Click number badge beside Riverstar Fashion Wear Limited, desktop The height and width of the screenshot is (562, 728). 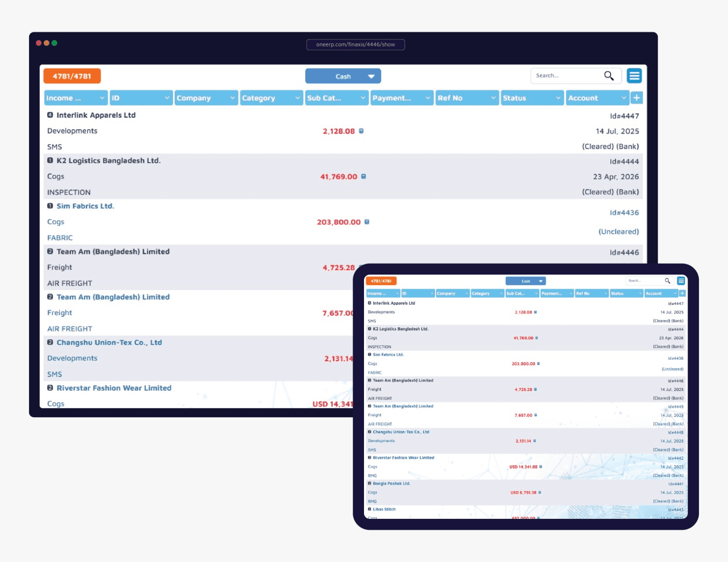[50, 388]
